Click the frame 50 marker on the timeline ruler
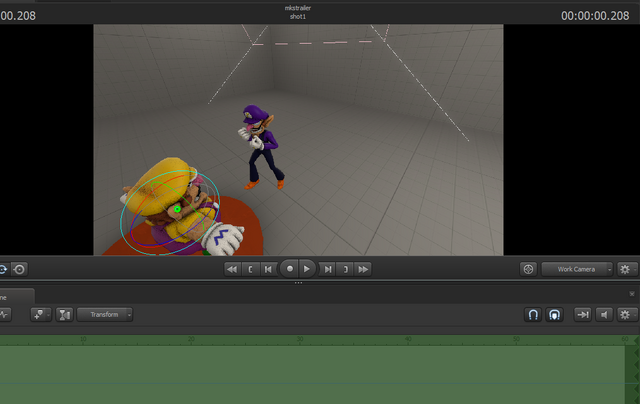This screenshot has width=640, height=404. 516,339
